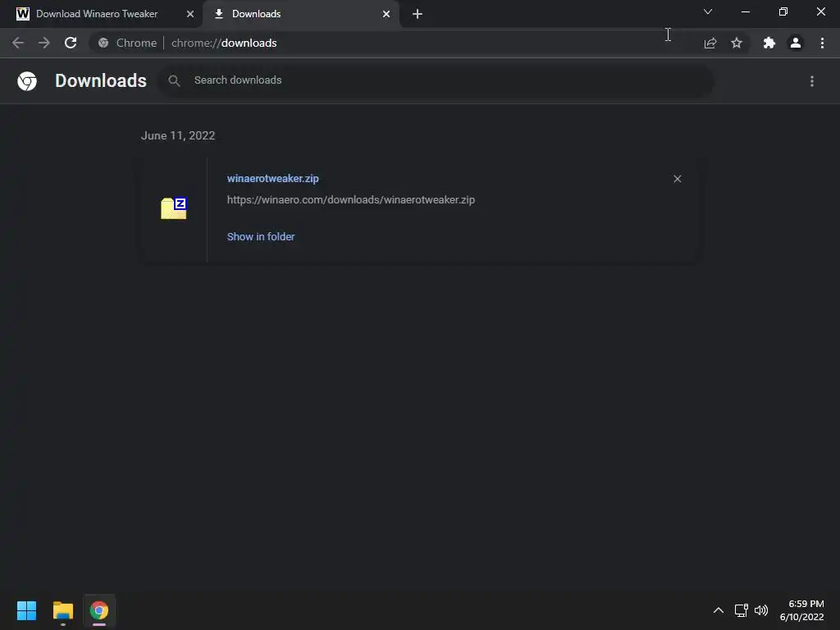Click the zip file icon for winaerotweaker.zip
Image resolution: width=840 pixels, height=630 pixels.
(174, 208)
